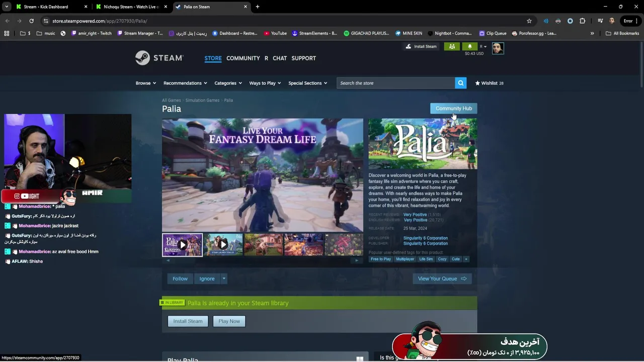644x362 pixels.
Task: Open the Chrome extensions puzzle icon
Action: [582, 21]
